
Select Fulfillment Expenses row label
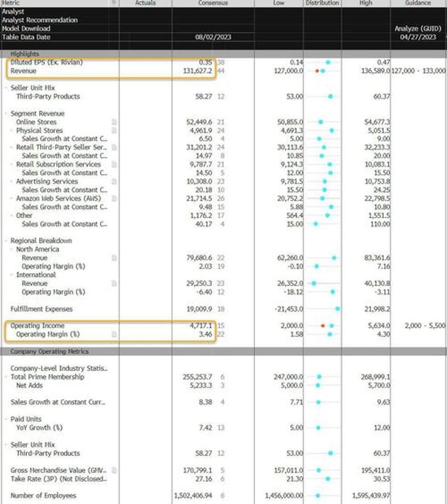(x=42, y=309)
